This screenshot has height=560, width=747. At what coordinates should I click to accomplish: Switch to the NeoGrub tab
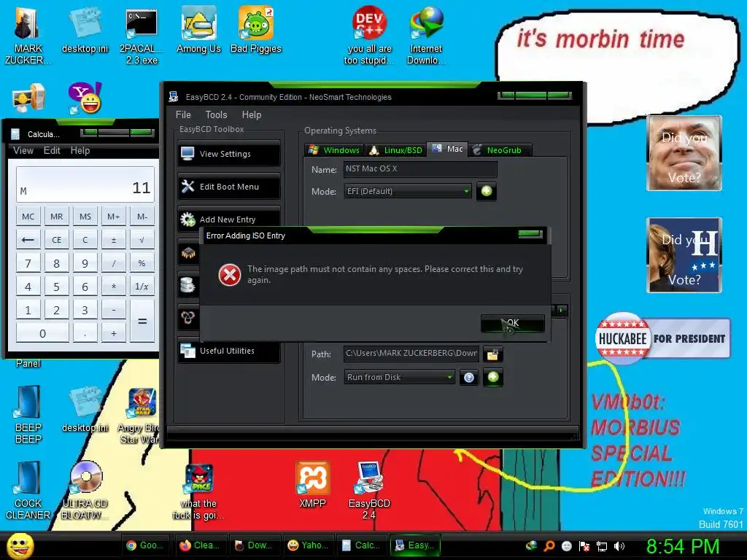[x=500, y=150]
